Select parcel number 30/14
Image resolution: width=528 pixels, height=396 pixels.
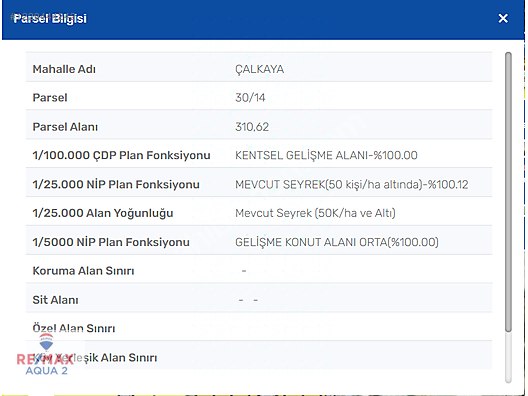[x=250, y=98]
